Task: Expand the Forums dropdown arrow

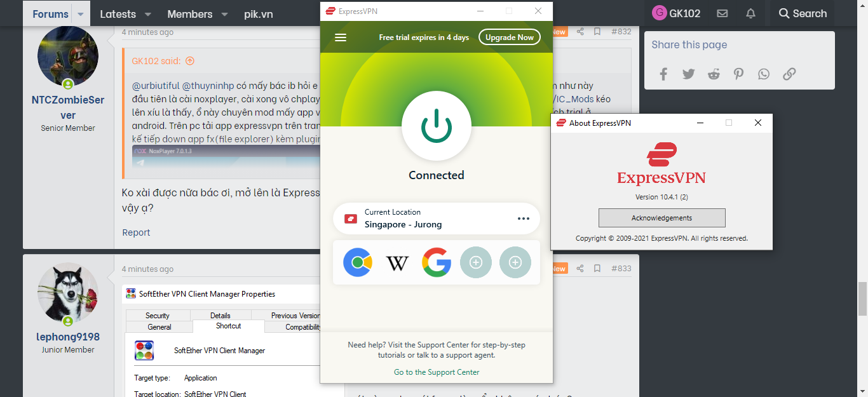Action: 81,14
